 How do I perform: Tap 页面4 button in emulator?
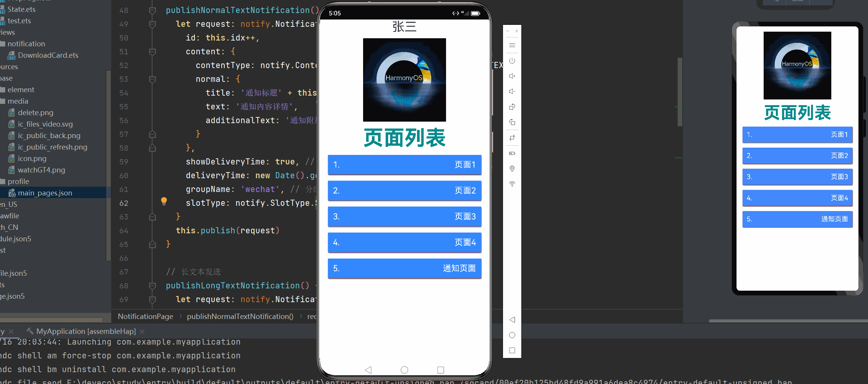[404, 242]
